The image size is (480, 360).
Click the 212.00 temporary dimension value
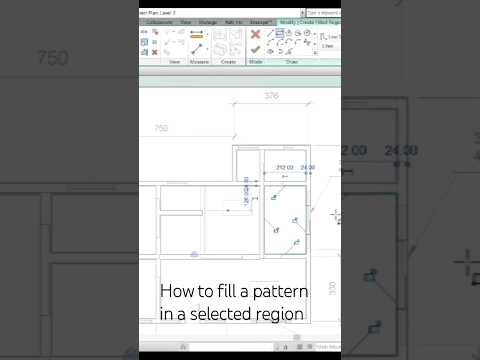click(285, 167)
